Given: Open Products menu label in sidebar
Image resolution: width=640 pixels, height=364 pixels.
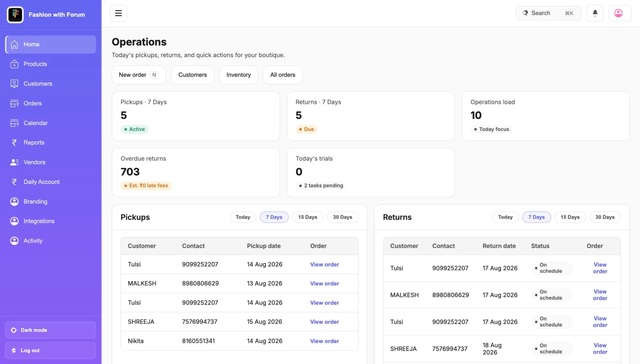Looking at the screenshot, I should pos(35,64).
